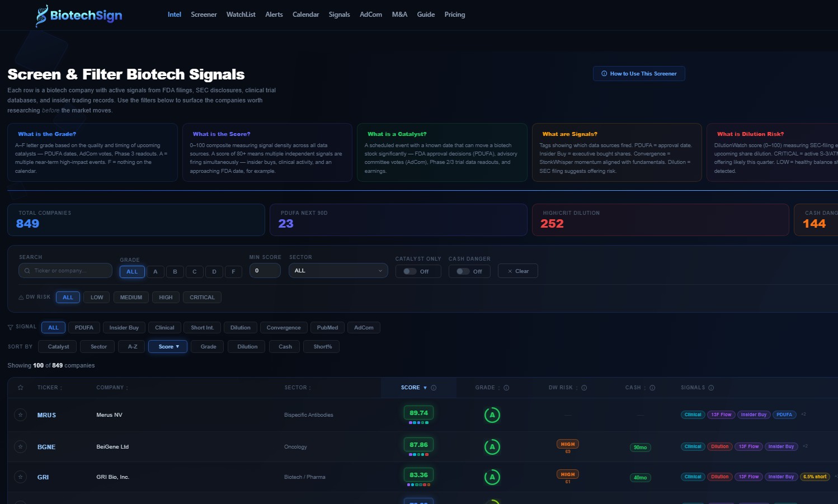Click the 89.74 score badge for MRUS
Image resolution: width=838 pixels, height=504 pixels.
(418, 413)
